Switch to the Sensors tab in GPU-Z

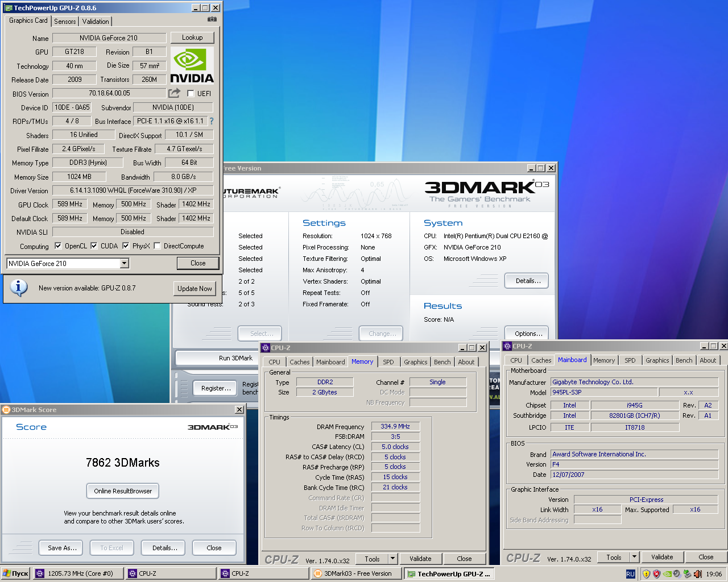coord(65,22)
